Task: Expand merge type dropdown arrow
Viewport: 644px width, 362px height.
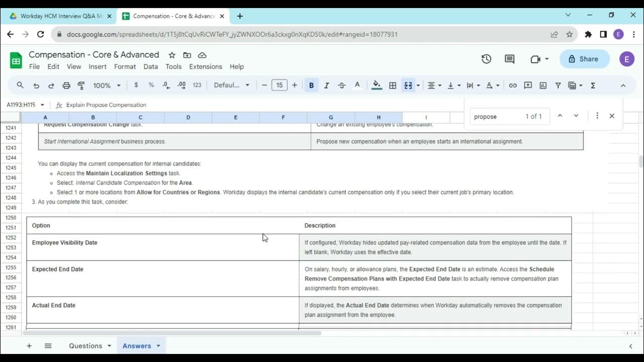Action: tap(418, 85)
